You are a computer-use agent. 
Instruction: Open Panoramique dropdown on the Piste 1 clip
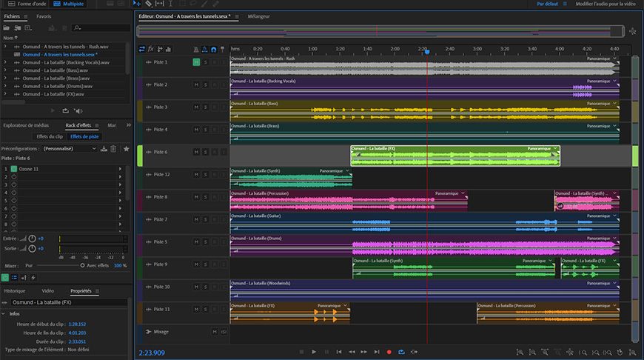coord(615,59)
